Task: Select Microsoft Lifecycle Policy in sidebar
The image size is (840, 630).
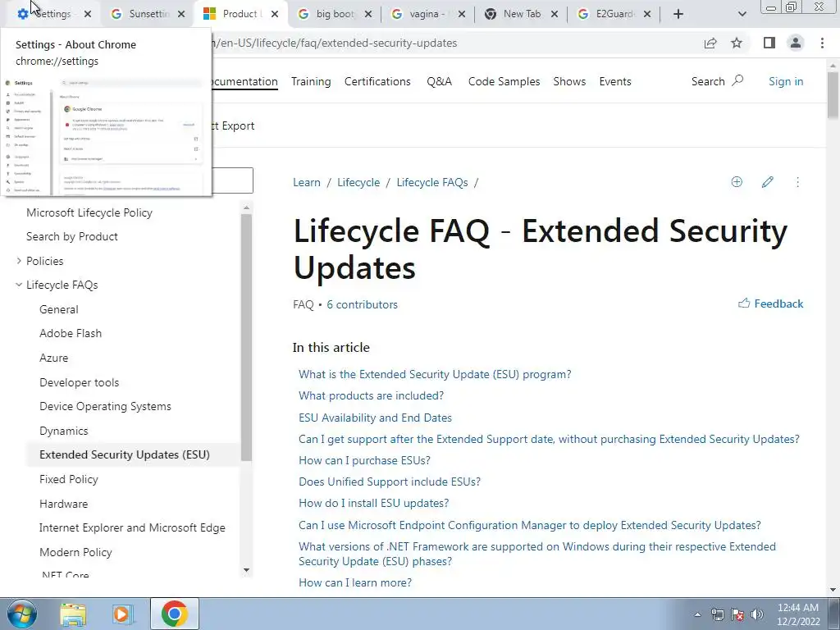Action: pyautogui.click(x=89, y=212)
